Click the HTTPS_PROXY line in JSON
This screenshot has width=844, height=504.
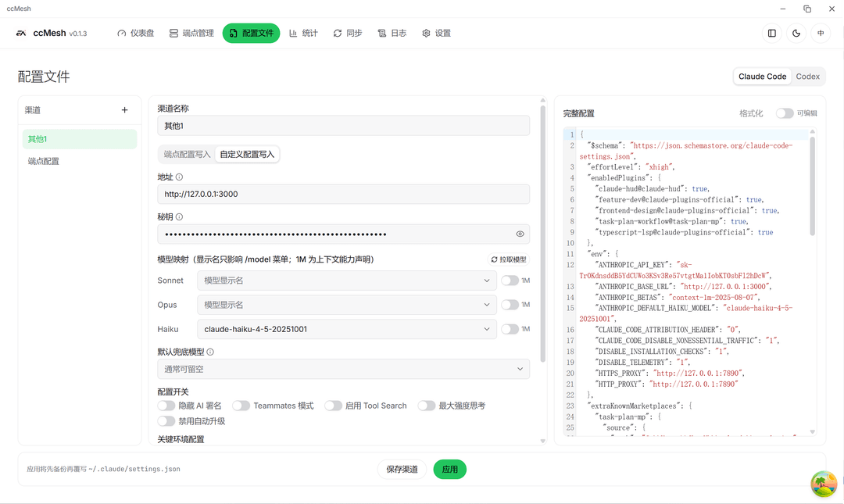(671, 374)
